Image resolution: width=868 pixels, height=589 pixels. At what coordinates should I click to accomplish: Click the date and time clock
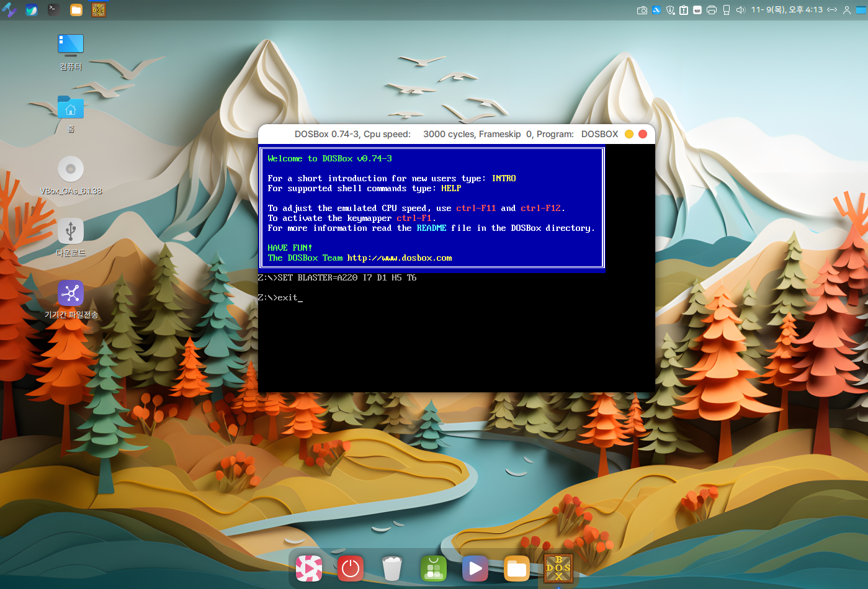[x=787, y=10]
